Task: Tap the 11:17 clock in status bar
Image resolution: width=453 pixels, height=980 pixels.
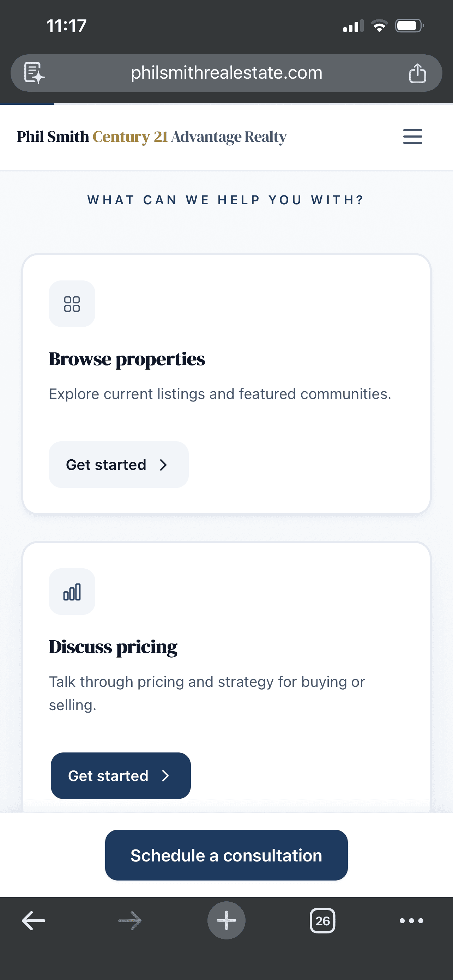Action: coord(66,25)
